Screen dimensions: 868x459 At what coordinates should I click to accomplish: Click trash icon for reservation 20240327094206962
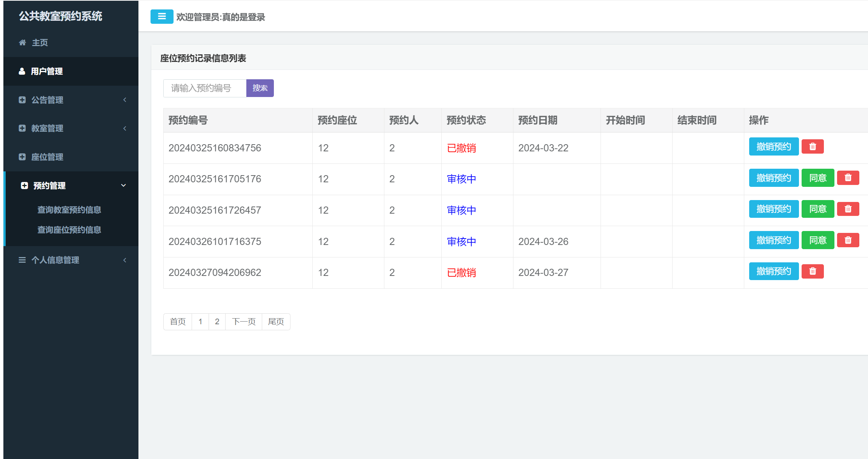coord(813,271)
